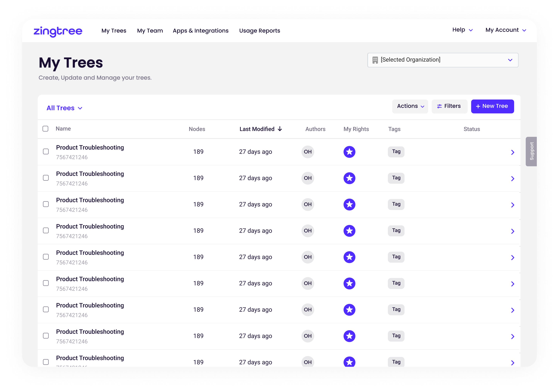
Task: Click the star/favorites icon on first tree
Action: [349, 151]
